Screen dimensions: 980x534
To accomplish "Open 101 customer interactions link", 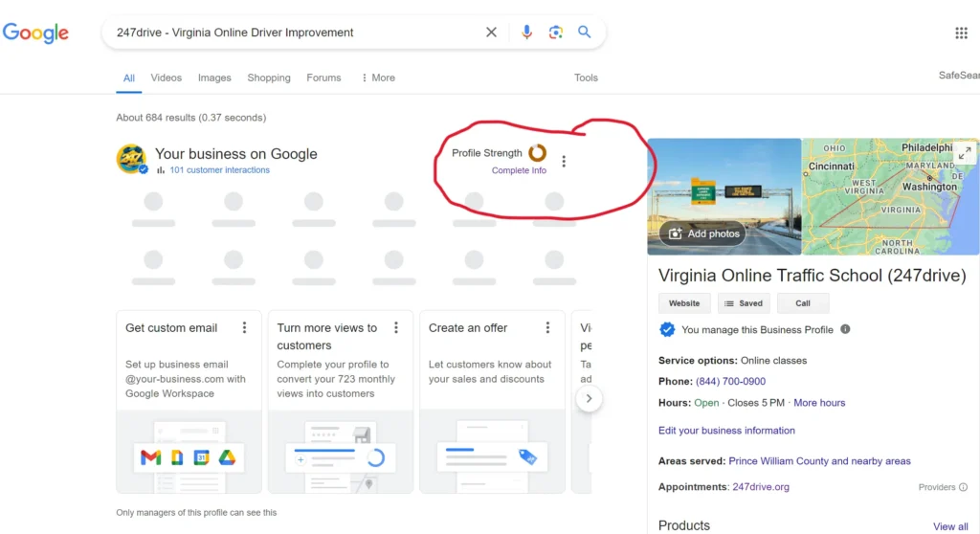I will tap(220, 170).
